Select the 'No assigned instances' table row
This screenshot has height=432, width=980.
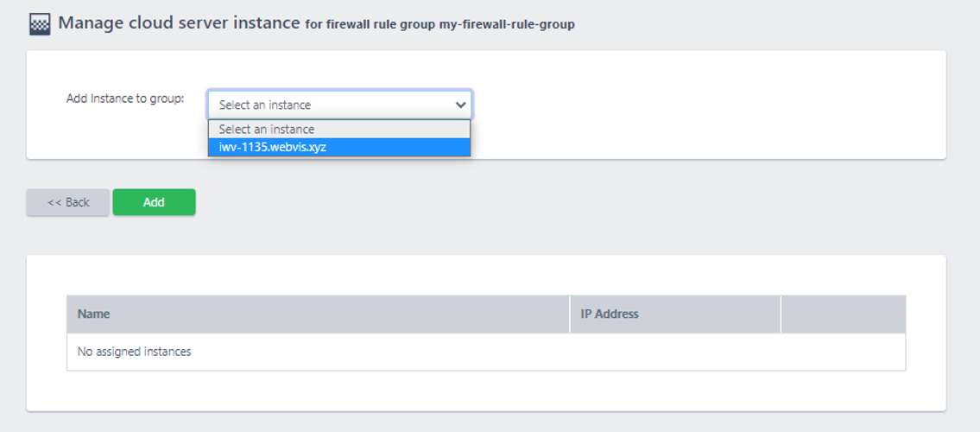click(486, 352)
